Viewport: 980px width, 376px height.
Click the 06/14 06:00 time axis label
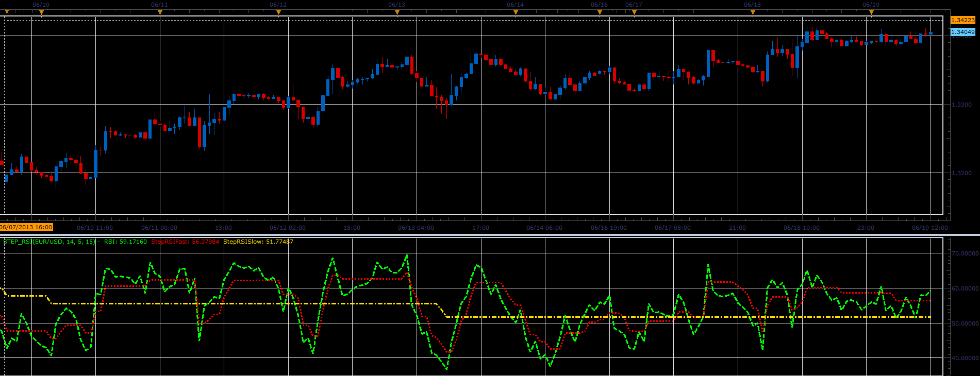tap(544, 228)
